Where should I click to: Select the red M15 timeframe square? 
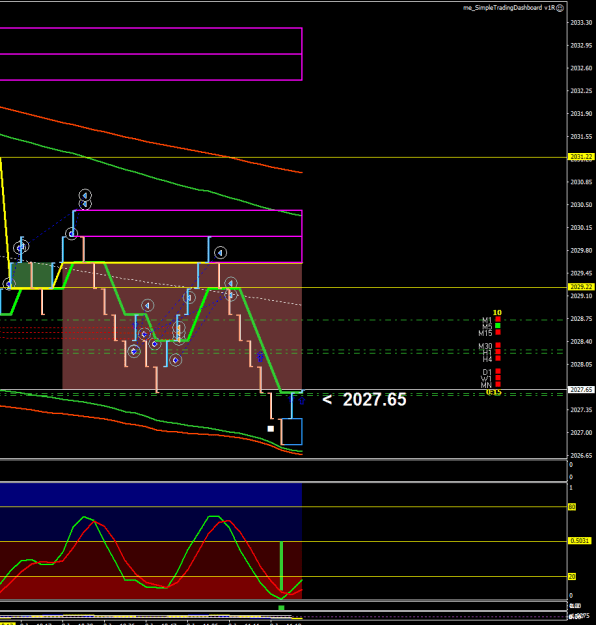pos(498,332)
